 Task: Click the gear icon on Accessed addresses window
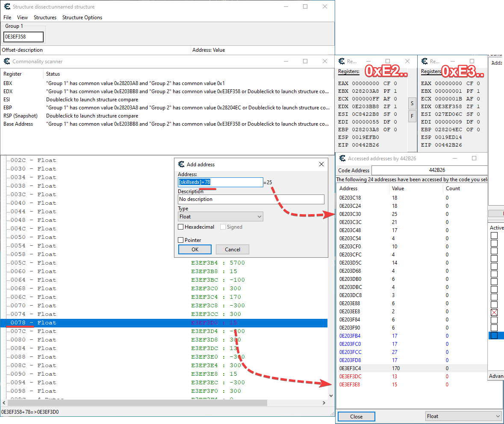(x=342, y=158)
